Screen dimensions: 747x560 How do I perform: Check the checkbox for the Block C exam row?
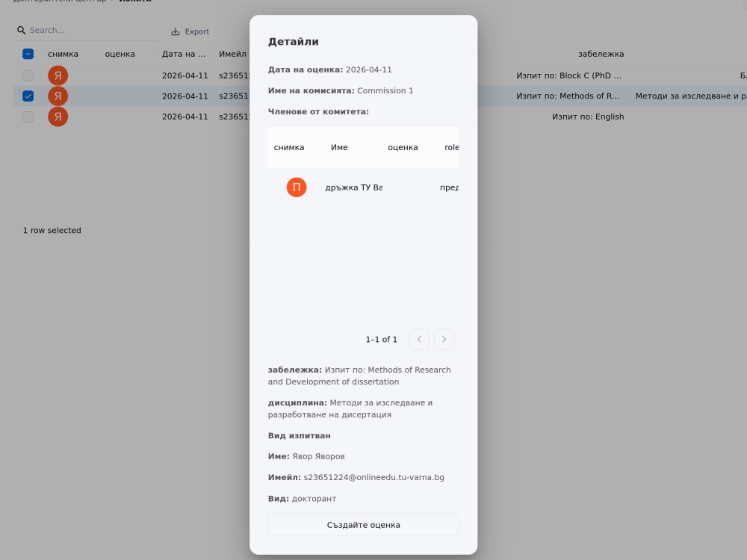click(28, 75)
